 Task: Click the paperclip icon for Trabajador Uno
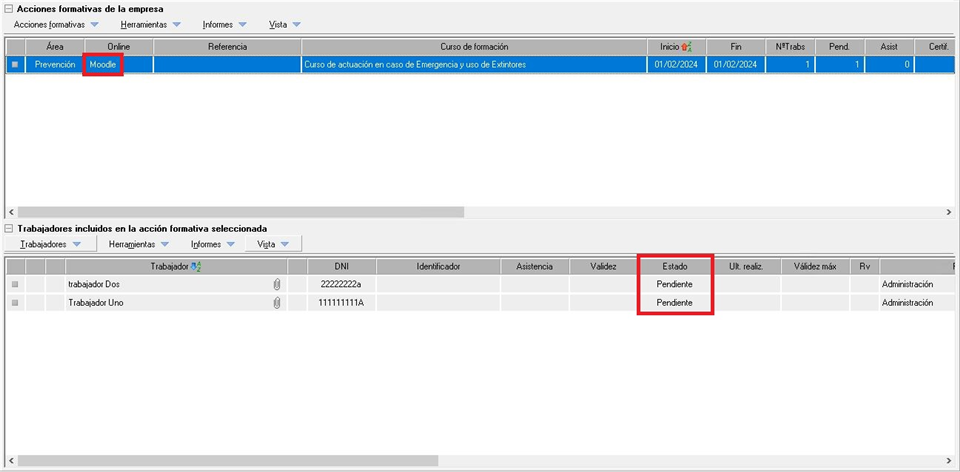pos(277,303)
